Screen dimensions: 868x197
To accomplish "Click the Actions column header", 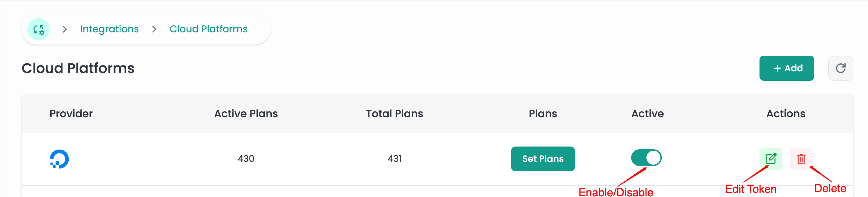I will [x=786, y=114].
